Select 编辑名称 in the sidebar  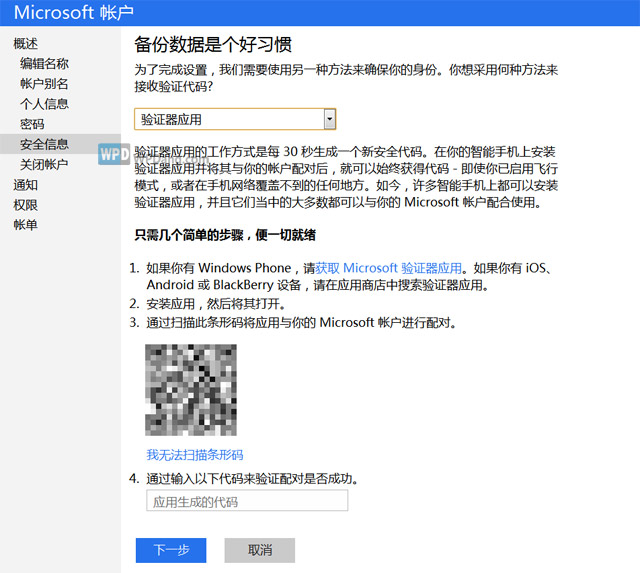coord(44,64)
